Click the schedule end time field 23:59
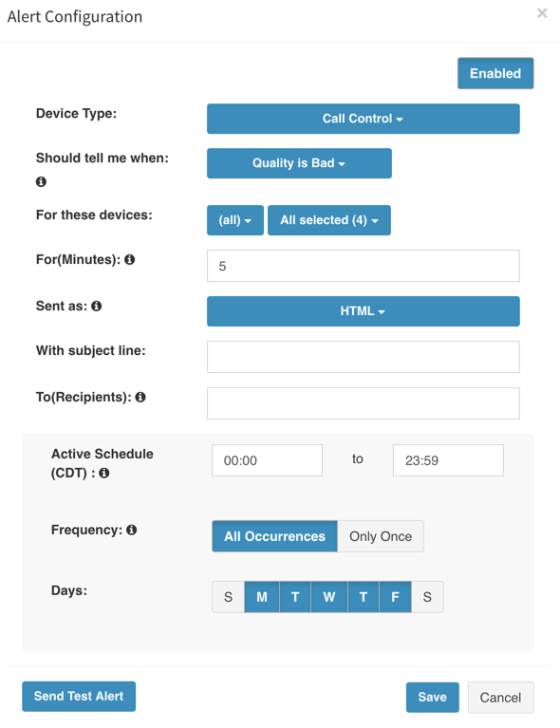The image size is (560, 728). (448, 460)
